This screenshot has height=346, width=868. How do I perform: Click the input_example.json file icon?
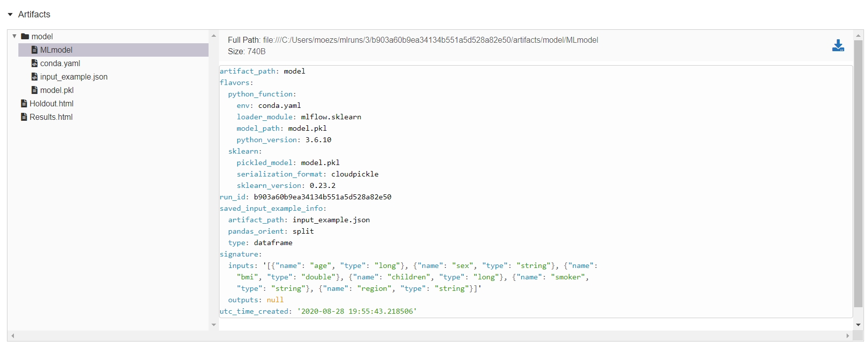(34, 77)
